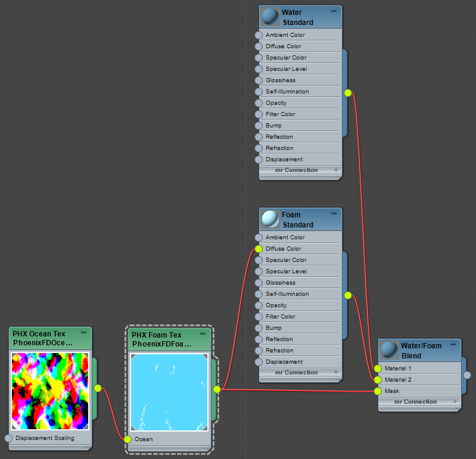This screenshot has height=459, width=476.
Task: Click the Water node Refraction input socket
Action: (259, 148)
